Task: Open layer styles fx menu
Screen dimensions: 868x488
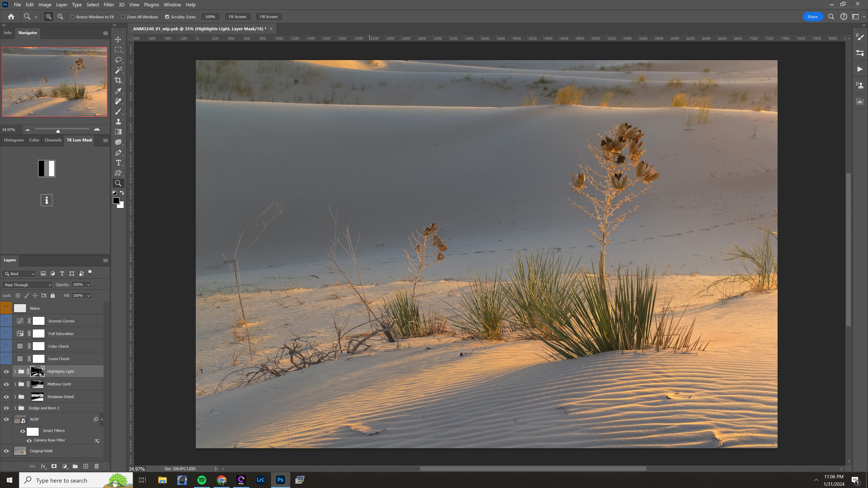Action: pos(43,466)
